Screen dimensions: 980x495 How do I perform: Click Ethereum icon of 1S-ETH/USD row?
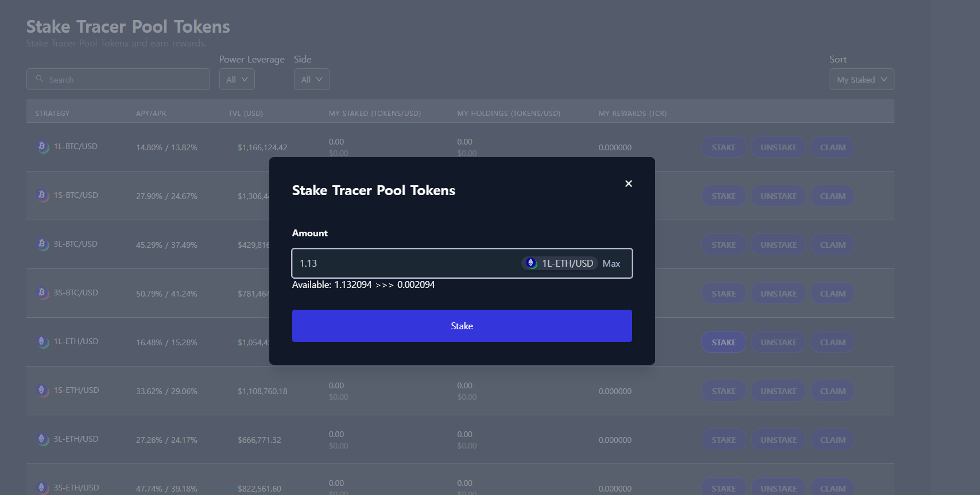(42, 391)
